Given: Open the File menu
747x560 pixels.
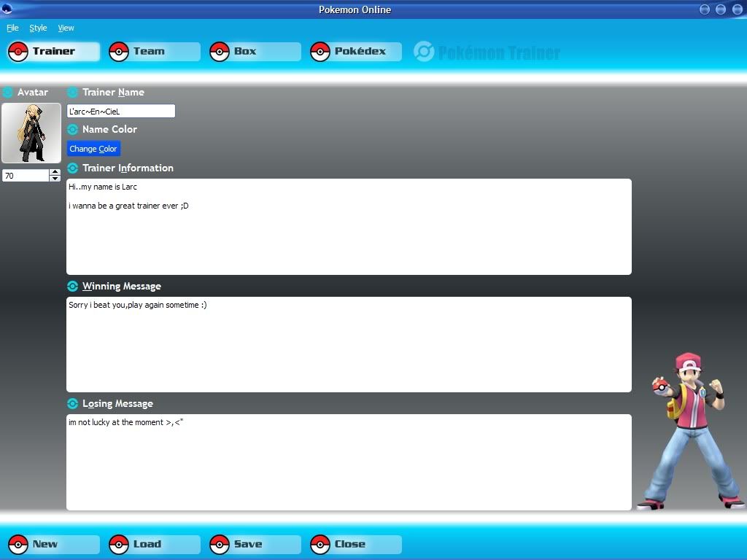Looking at the screenshot, I should click(12, 28).
